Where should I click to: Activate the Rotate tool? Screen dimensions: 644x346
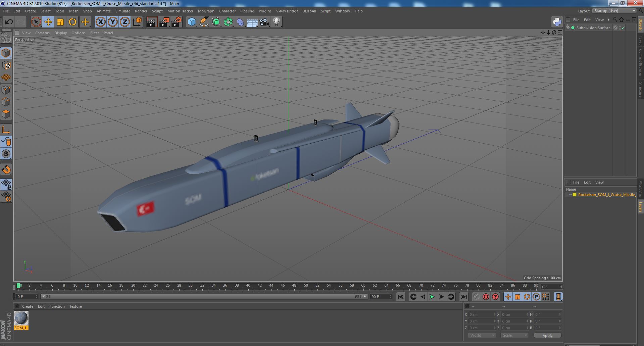(72, 22)
